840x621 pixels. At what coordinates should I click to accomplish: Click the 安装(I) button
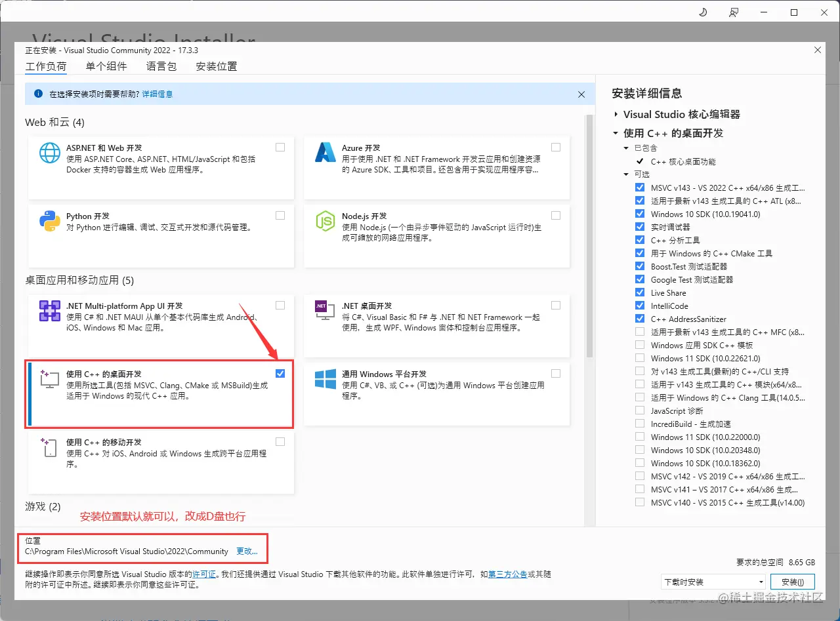pos(793,582)
